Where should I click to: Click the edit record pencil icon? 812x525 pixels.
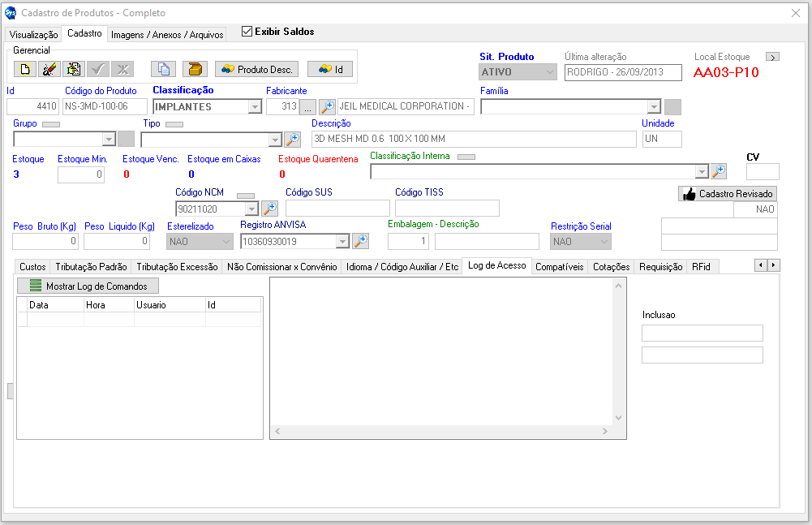click(x=49, y=69)
